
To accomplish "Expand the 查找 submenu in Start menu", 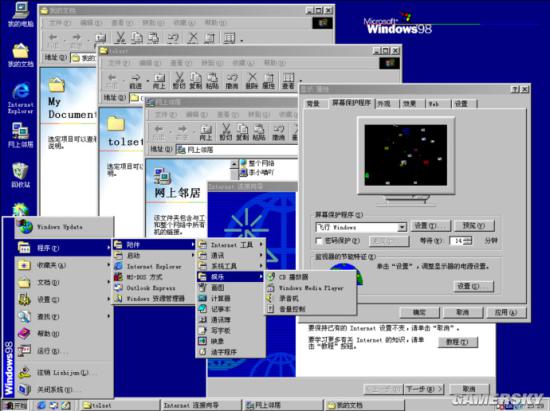I will pos(64,317).
